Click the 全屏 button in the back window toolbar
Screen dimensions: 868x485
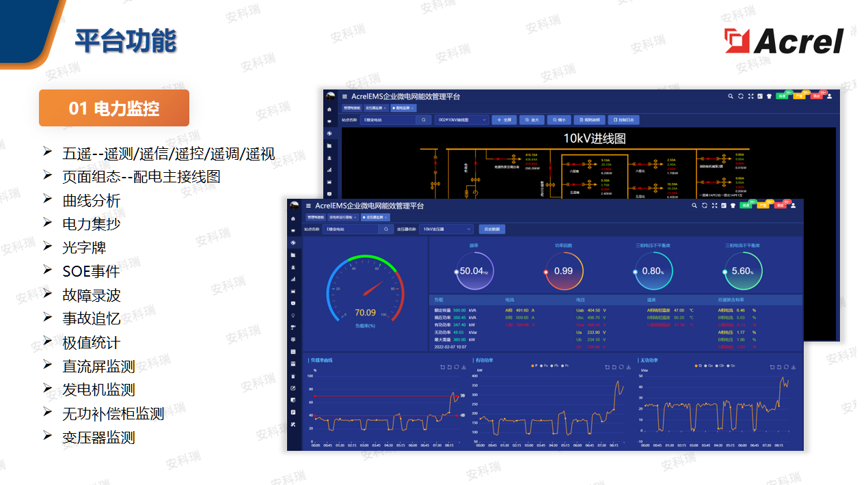505,120
